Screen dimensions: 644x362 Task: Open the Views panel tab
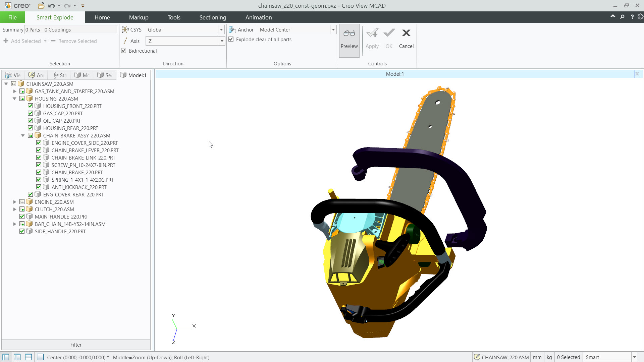point(13,75)
